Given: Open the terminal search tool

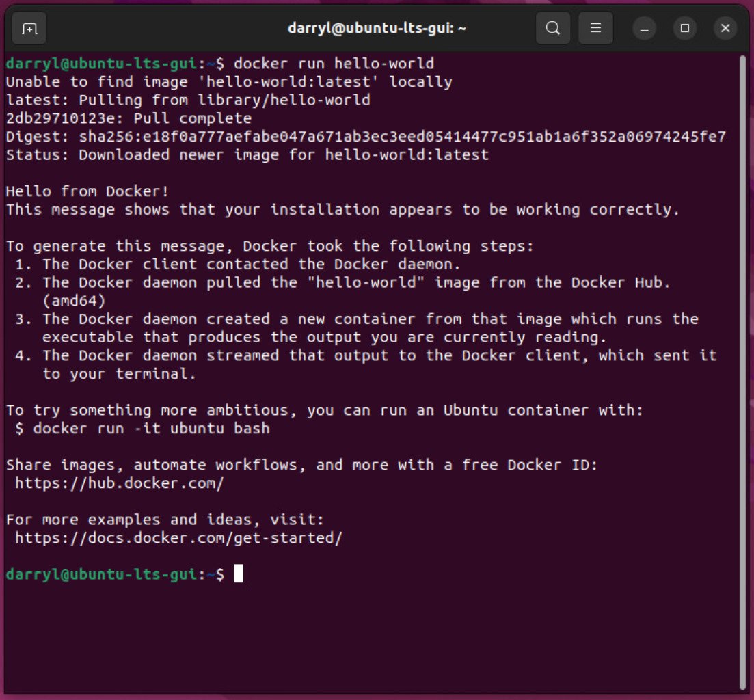Looking at the screenshot, I should pos(553,28).
